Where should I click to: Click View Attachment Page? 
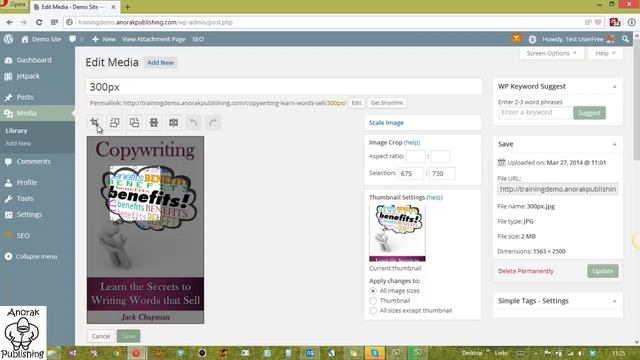[x=154, y=39]
